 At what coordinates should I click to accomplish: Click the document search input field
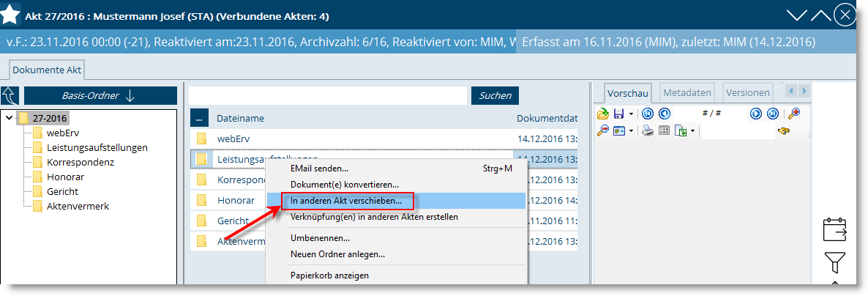tap(328, 95)
